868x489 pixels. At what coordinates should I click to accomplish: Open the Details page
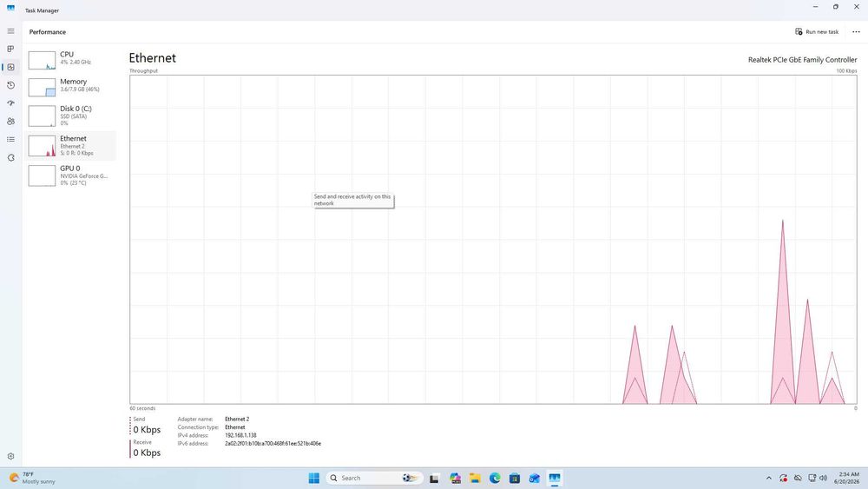click(10, 140)
